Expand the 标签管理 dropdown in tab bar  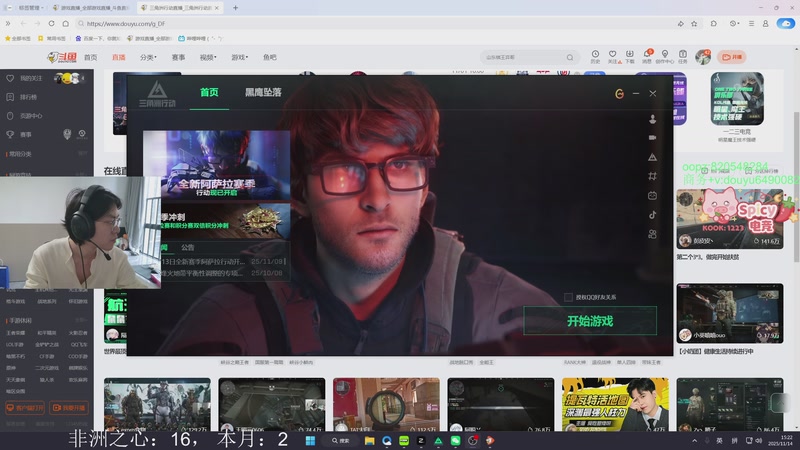click(30, 8)
